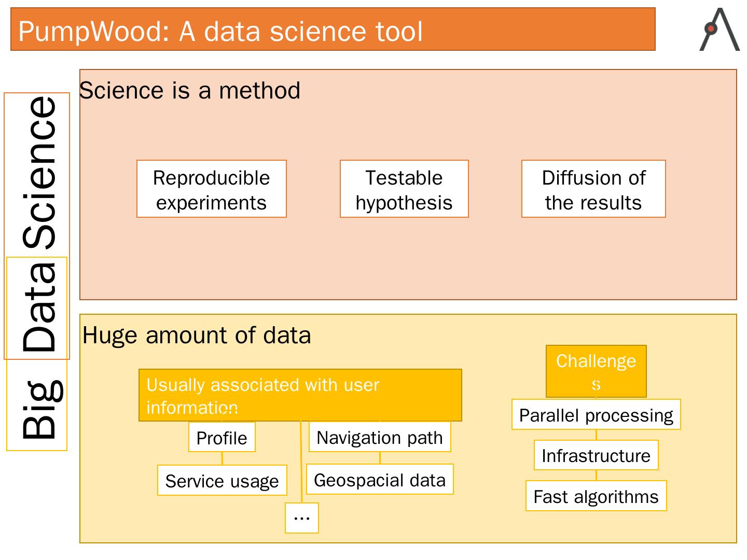Select the Science is a method heading
Viewport: 747px width, 560px height.
tap(190, 91)
